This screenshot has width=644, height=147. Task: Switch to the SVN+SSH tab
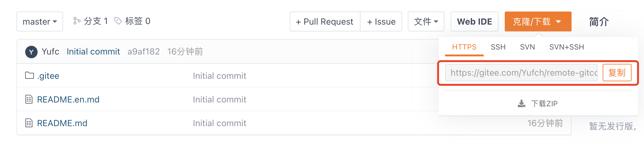click(567, 47)
